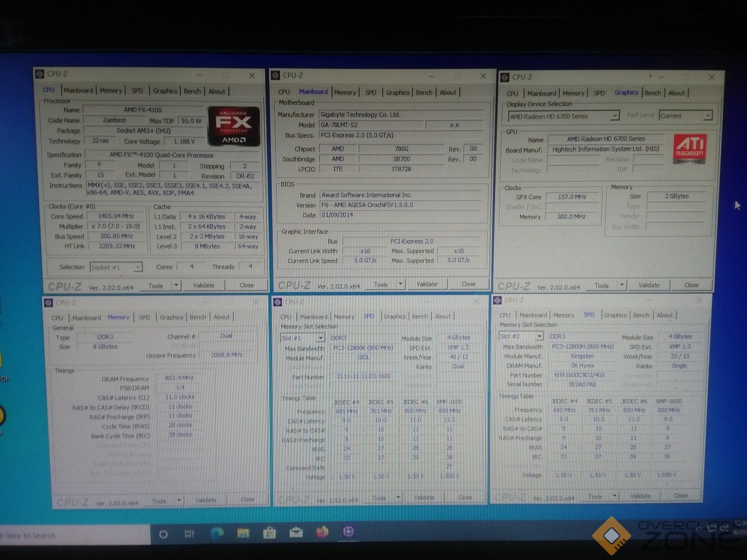Click Close in the Radeon graphics window

coord(691,285)
